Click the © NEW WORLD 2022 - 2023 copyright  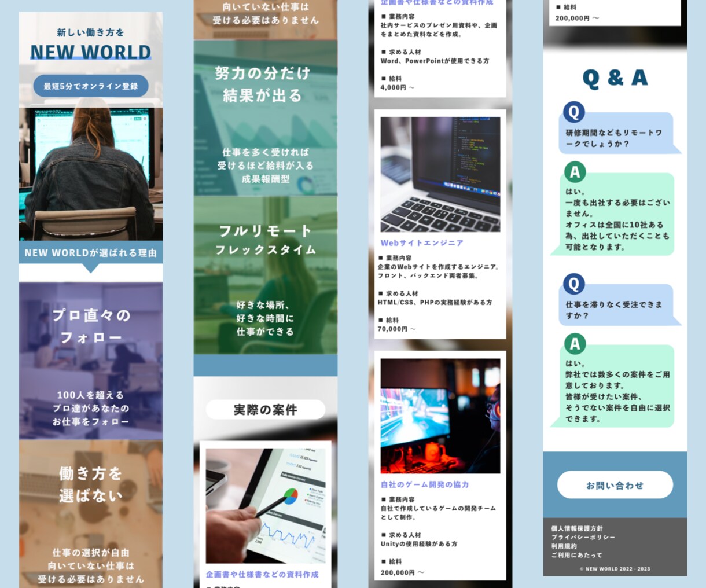click(615, 569)
